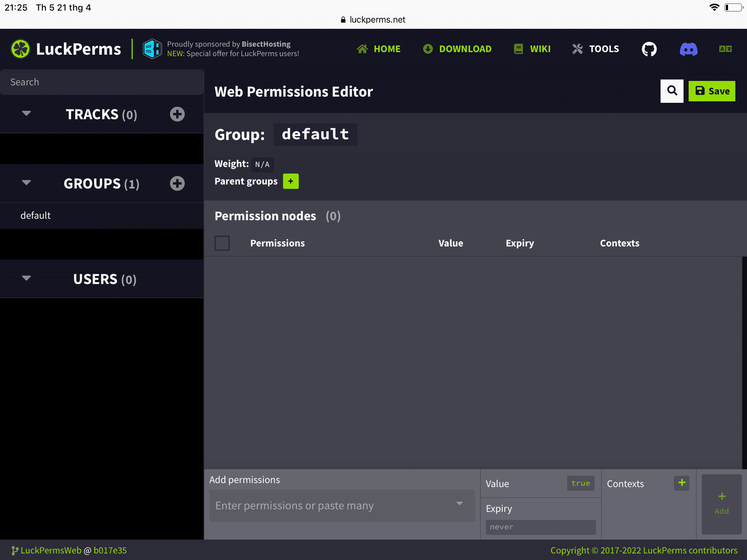Add a new group with plus icon
This screenshot has width=747, height=560.
click(177, 183)
